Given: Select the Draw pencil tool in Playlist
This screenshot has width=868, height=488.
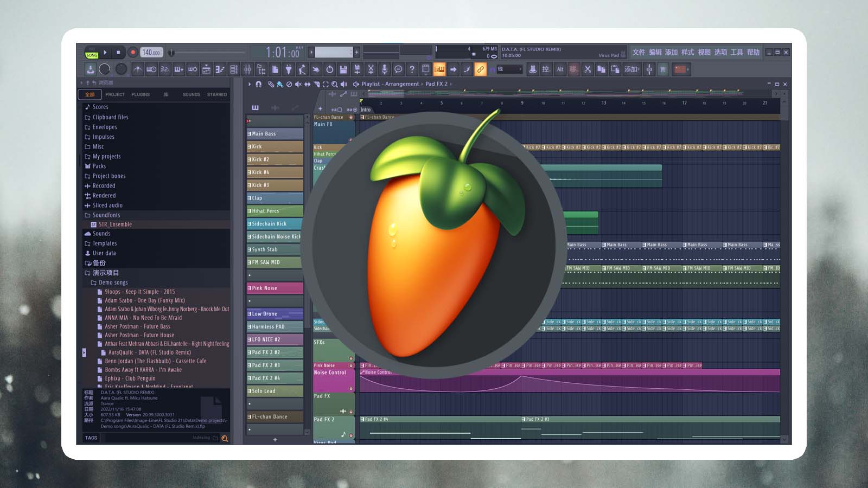Looking at the screenshot, I should 271,84.
